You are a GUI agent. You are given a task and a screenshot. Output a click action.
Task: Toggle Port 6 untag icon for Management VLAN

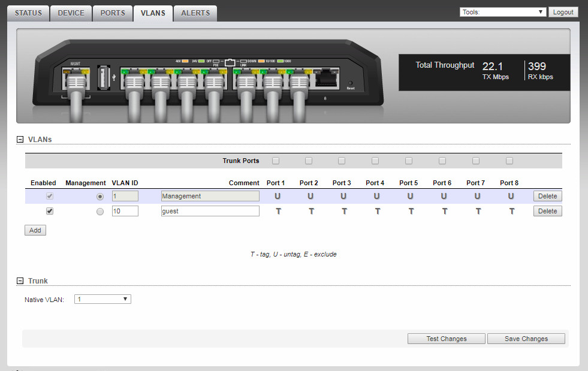click(444, 196)
